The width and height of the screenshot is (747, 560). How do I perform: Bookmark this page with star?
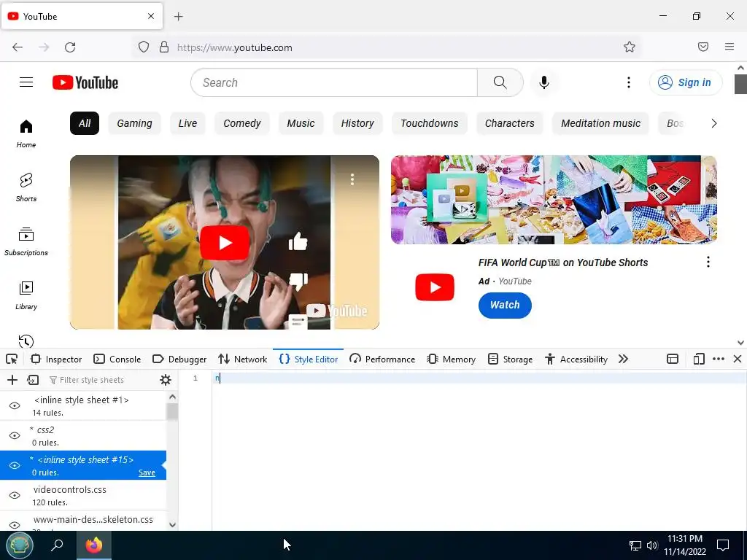pyautogui.click(x=630, y=47)
